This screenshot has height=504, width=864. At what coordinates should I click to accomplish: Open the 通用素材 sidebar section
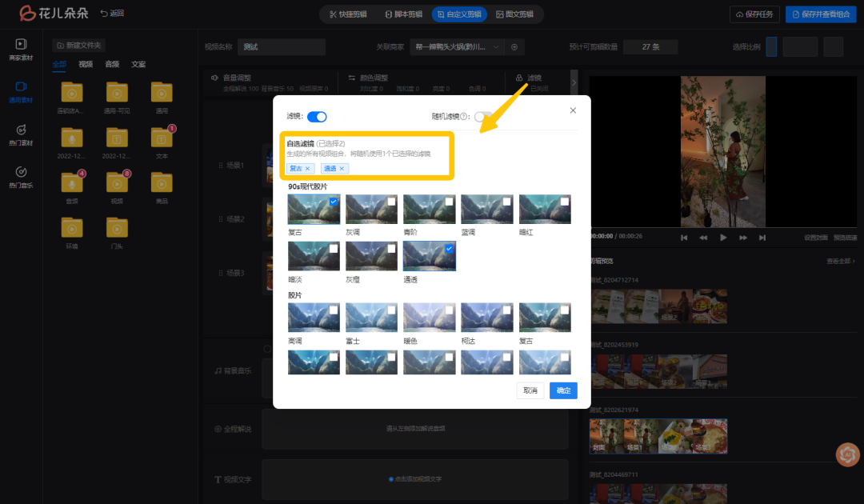[21, 92]
